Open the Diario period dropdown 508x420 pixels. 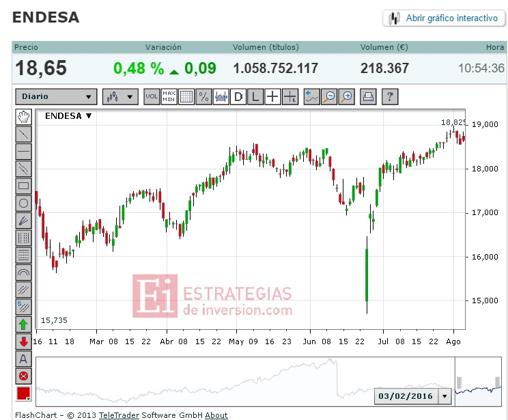[56, 96]
